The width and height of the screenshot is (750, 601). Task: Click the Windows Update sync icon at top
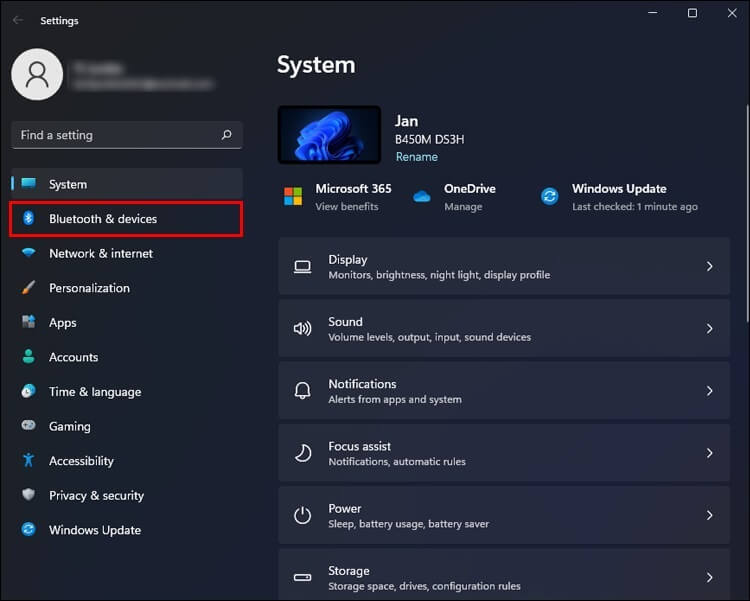pos(550,197)
